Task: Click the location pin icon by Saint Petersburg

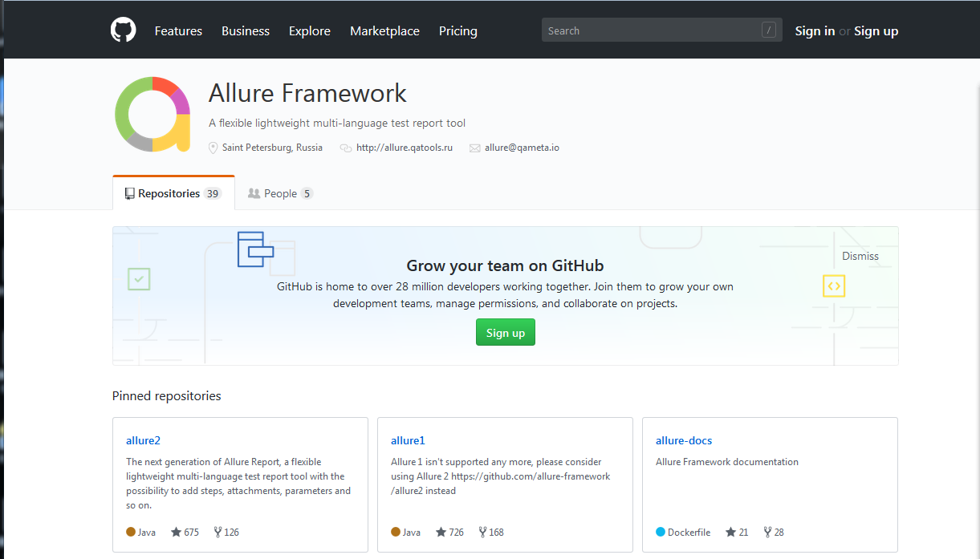Action: [x=213, y=148]
